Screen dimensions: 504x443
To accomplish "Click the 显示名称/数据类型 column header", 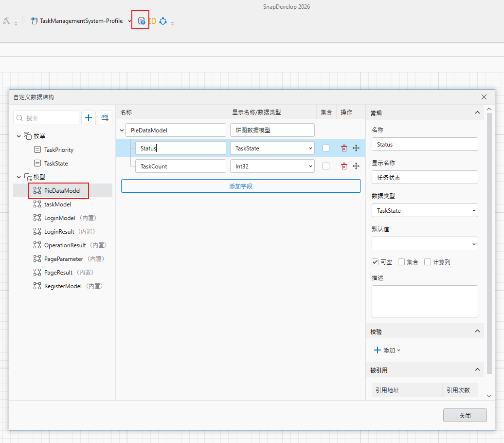I will [256, 112].
